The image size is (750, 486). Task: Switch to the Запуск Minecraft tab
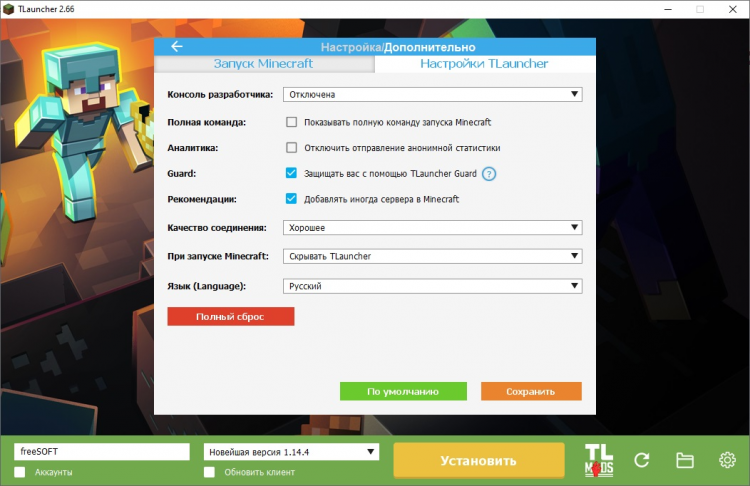[264, 64]
